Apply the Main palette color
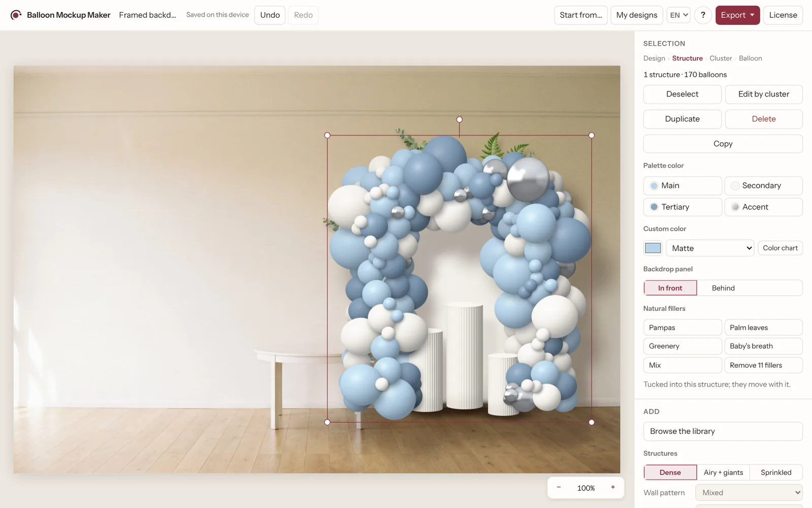Screen dimensions: 812x508 [683, 186]
